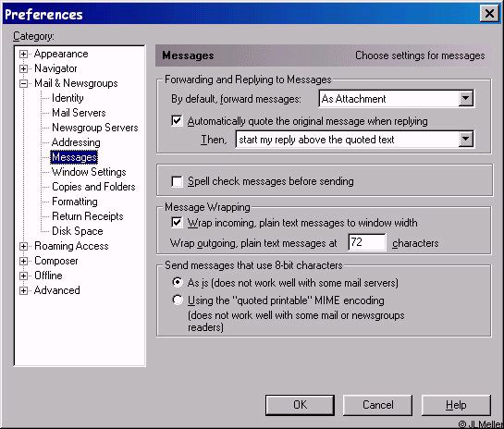Image resolution: width=504 pixels, height=429 pixels.
Task: Expand the Advanced category
Action: [x=23, y=290]
